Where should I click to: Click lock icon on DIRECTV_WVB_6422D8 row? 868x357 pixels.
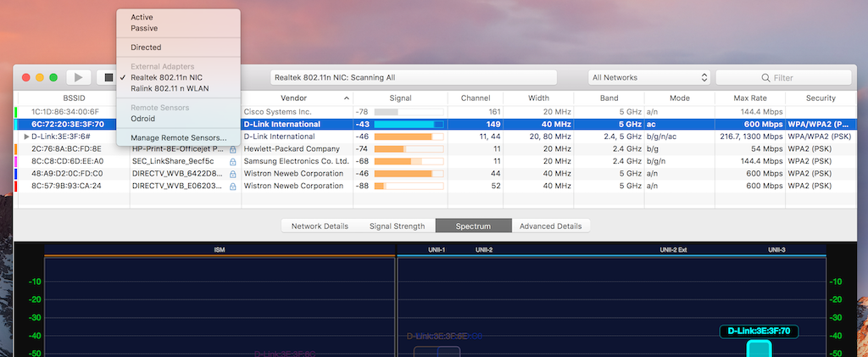[232, 174]
